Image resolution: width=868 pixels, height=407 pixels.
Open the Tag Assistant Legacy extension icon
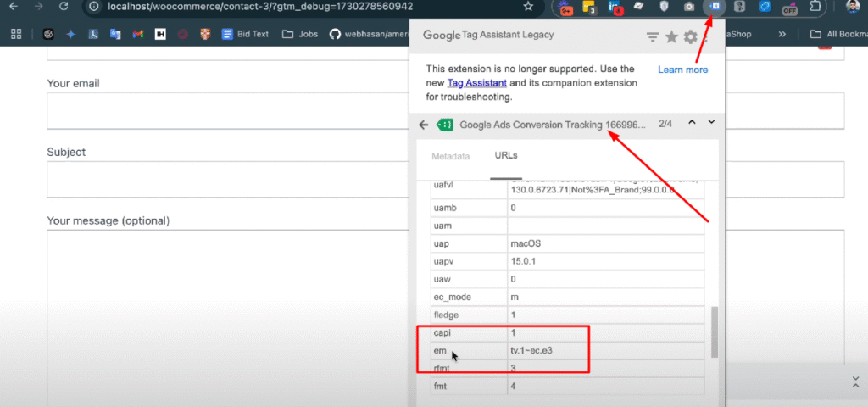point(714,7)
